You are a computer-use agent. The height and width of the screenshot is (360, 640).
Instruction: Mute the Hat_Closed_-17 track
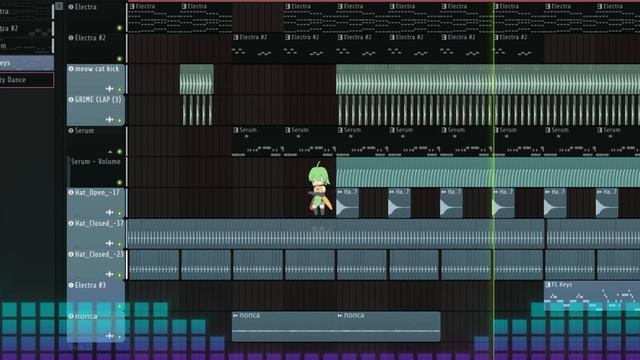tap(120, 244)
